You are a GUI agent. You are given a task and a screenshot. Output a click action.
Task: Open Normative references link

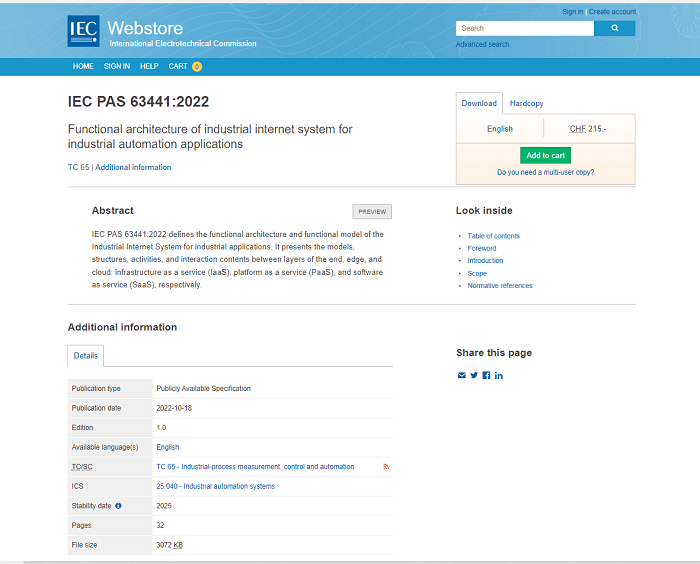(500, 286)
